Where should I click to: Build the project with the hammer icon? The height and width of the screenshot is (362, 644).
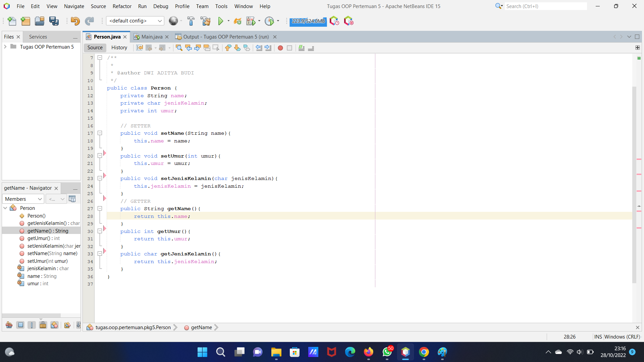click(x=191, y=21)
